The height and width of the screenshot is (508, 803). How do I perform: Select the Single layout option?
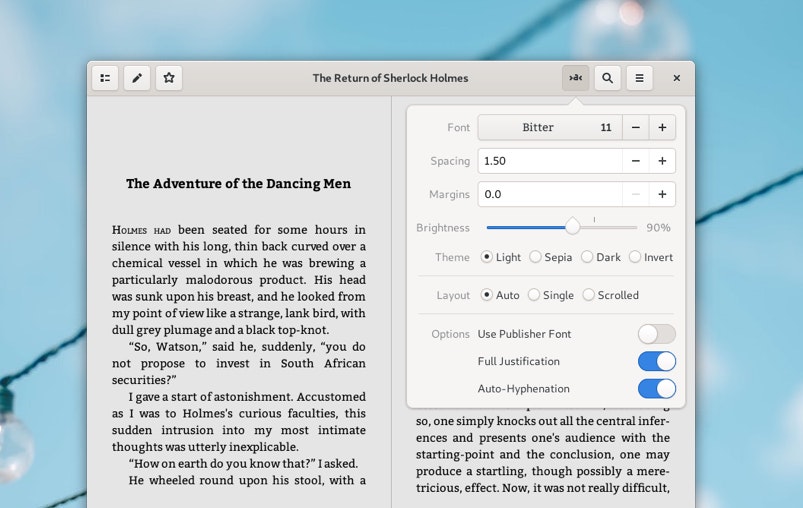point(551,295)
